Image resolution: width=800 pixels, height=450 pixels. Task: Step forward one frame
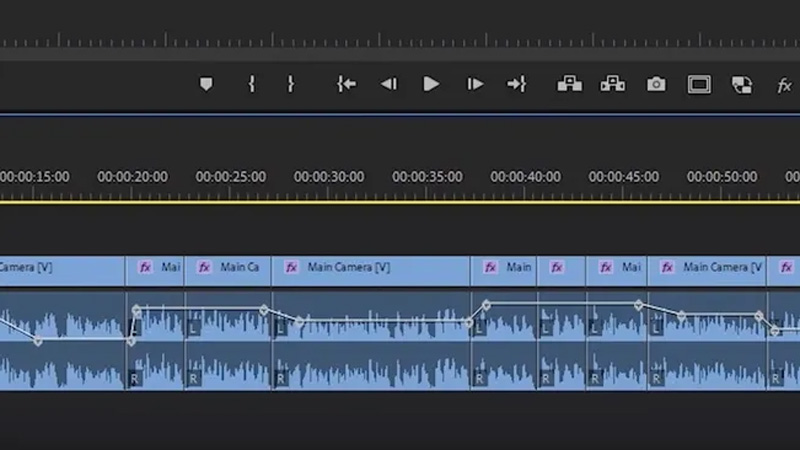point(475,85)
